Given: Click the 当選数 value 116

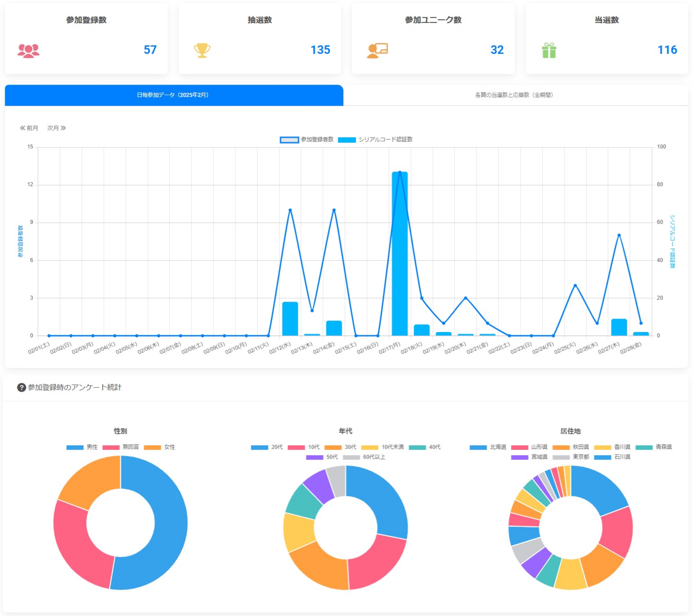Looking at the screenshot, I should [667, 50].
